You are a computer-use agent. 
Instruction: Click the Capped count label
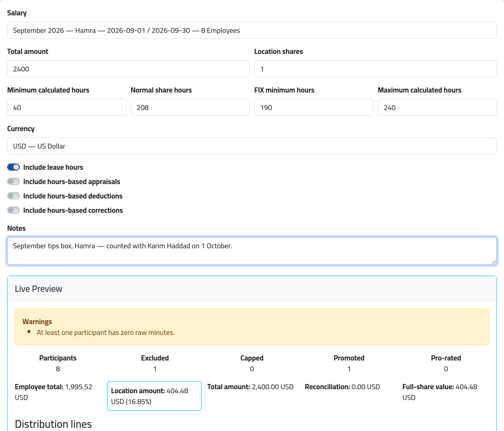[x=252, y=358]
